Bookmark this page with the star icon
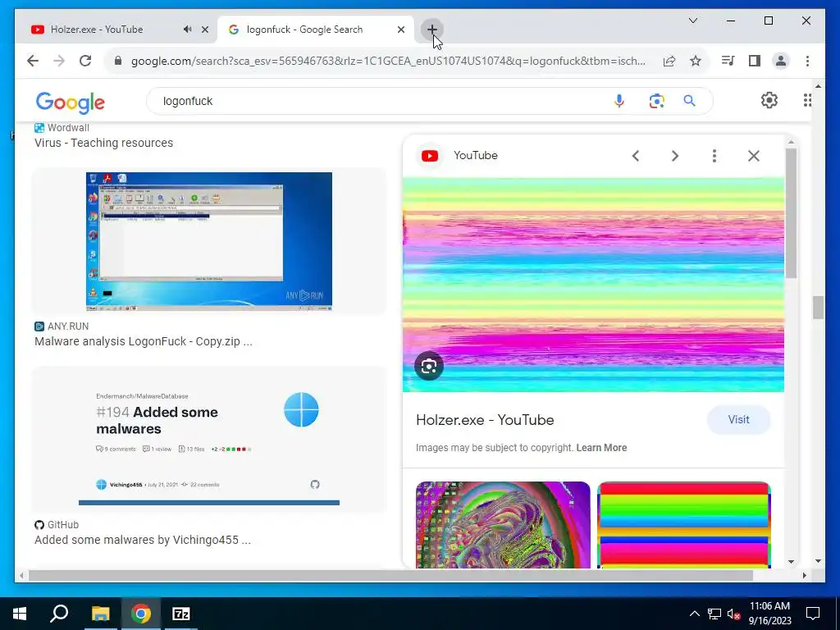Viewport: 840px width, 630px height. (x=696, y=61)
